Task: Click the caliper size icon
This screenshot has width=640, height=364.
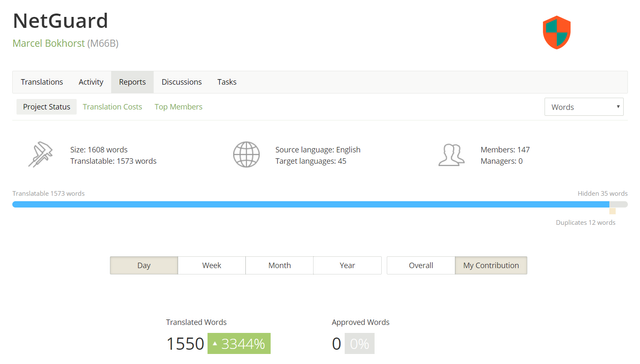Action: (x=40, y=154)
